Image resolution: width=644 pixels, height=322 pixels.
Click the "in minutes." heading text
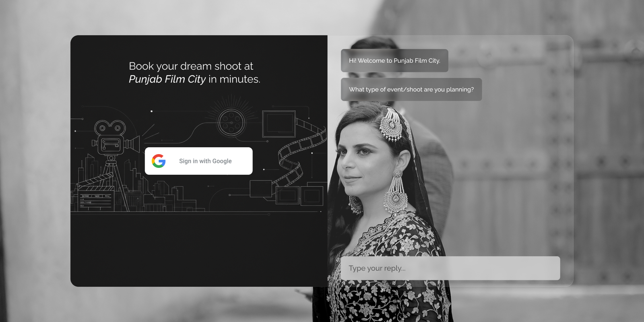tap(234, 79)
